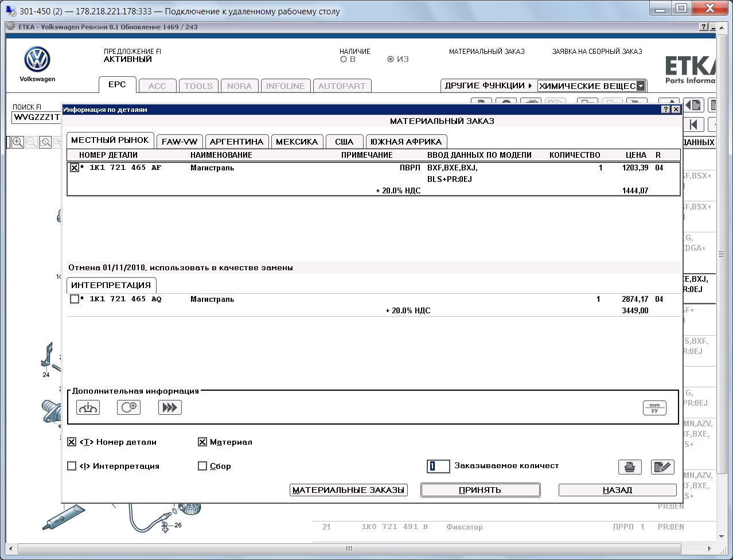Click the ЦЕНА column header

(x=636, y=155)
